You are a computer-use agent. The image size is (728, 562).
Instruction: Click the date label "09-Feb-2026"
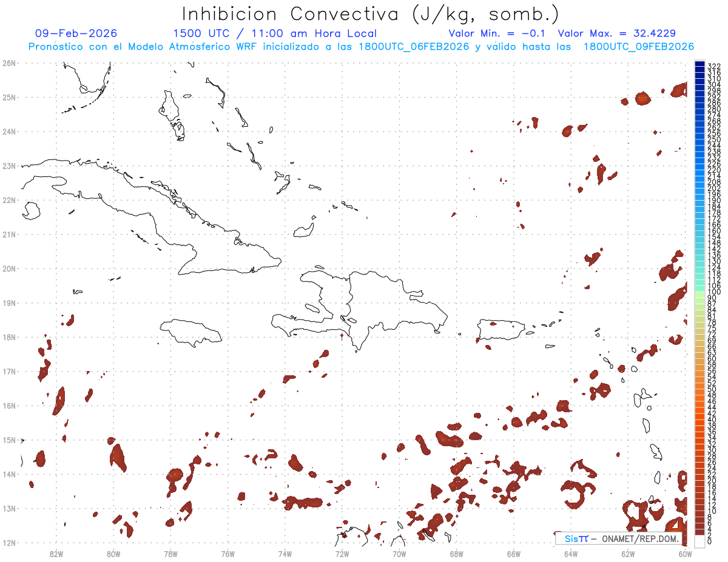pos(76,33)
